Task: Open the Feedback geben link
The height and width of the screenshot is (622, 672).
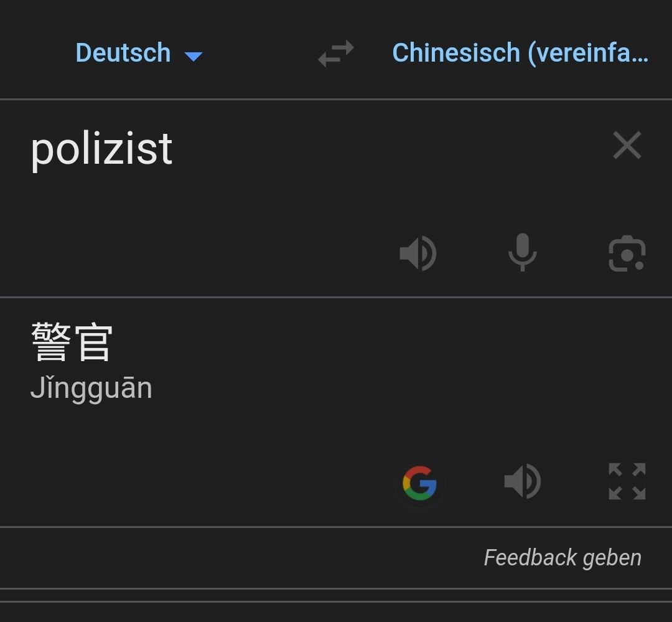Action: pyautogui.click(x=562, y=557)
